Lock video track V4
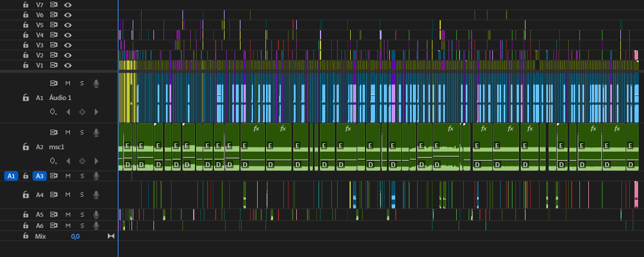 click(25, 35)
